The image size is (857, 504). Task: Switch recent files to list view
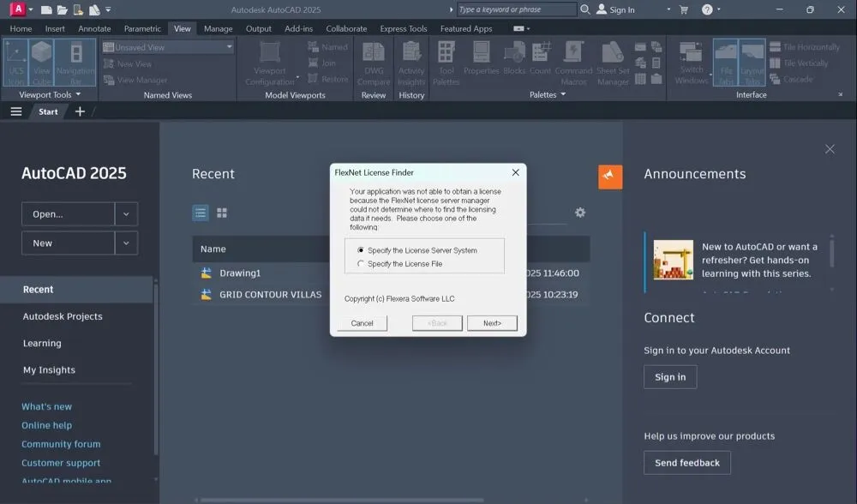pyautogui.click(x=201, y=213)
